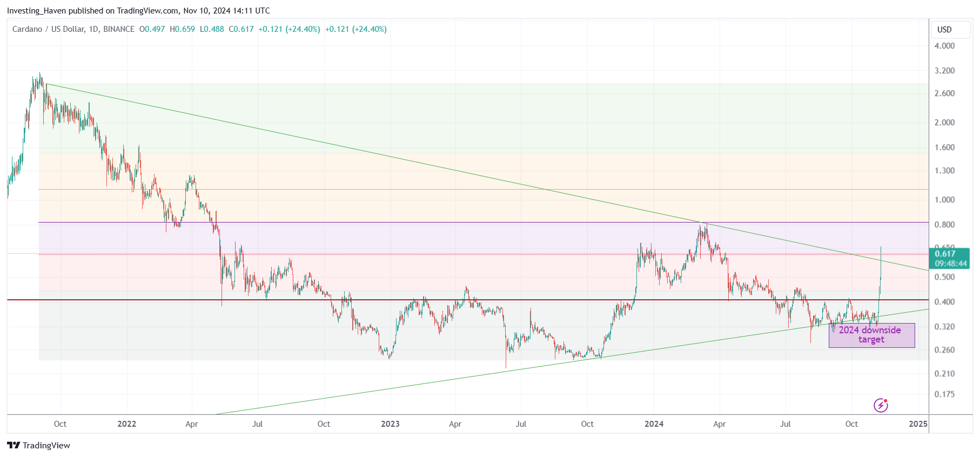Click the 0.800 price axis label
The image size is (980, 457).
944,225
